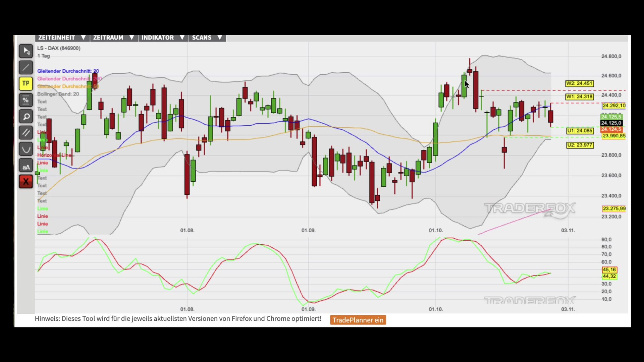Click the yellow 24.292,10 price marker

[x=613, y=106]
